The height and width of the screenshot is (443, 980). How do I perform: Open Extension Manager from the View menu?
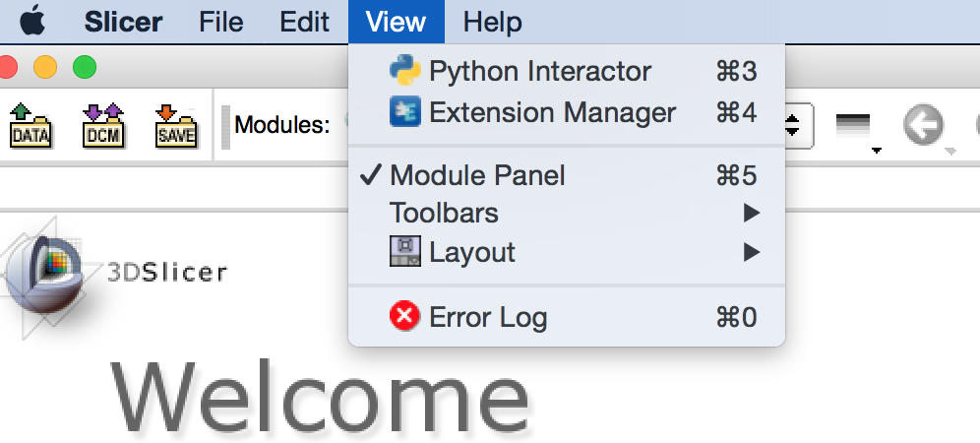click(x=551, y=113)
